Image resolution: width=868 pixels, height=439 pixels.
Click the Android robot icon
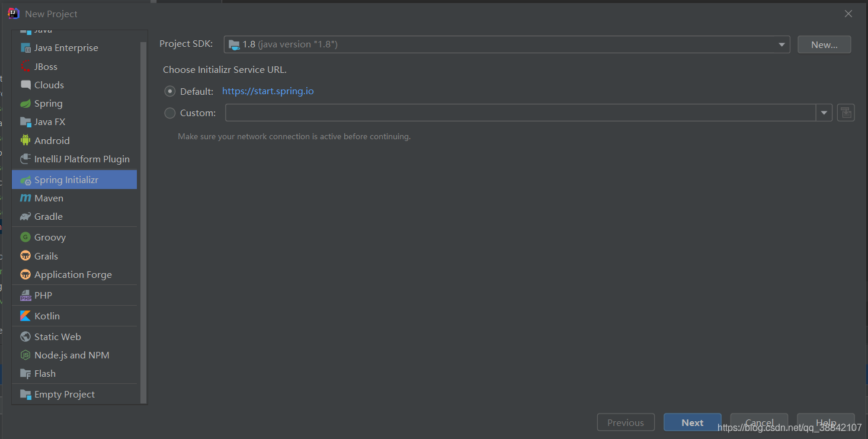[25, 140]
